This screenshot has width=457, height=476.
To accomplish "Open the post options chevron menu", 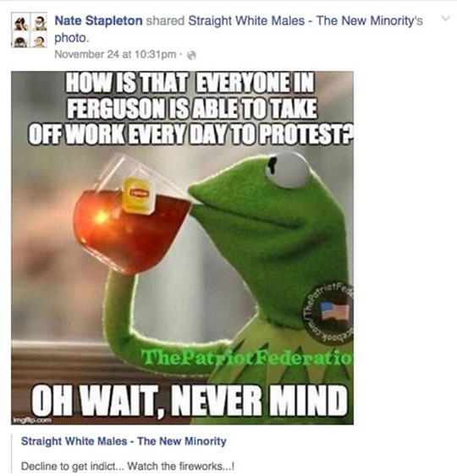I will tap(445, 19).
